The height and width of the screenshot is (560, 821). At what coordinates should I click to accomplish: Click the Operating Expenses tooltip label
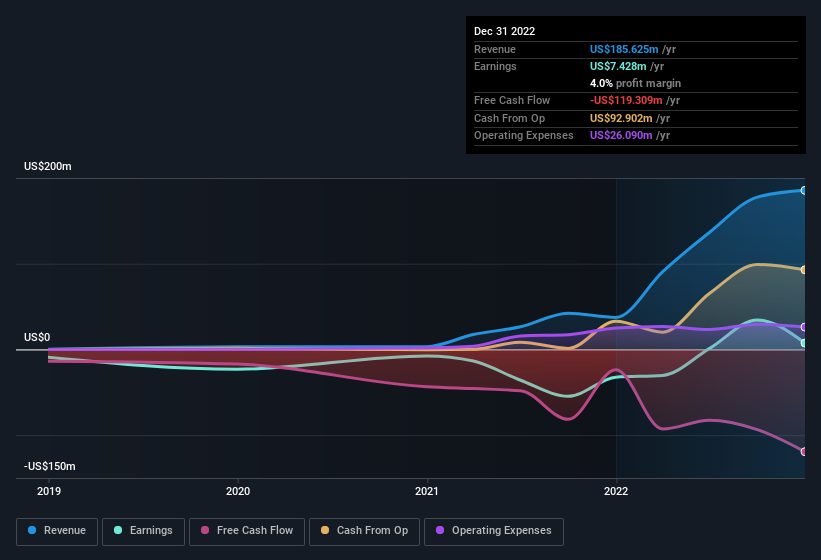pyautogui.click(x=524, y=136)
